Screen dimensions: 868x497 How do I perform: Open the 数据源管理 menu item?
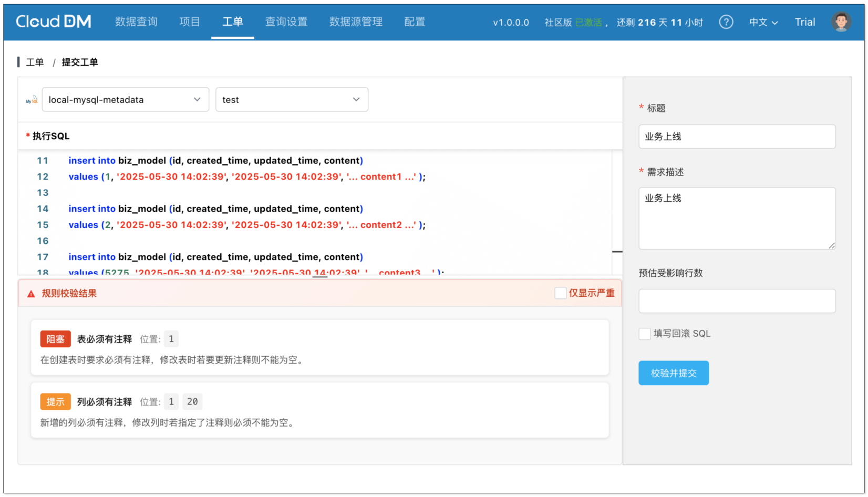coord(356,22)
